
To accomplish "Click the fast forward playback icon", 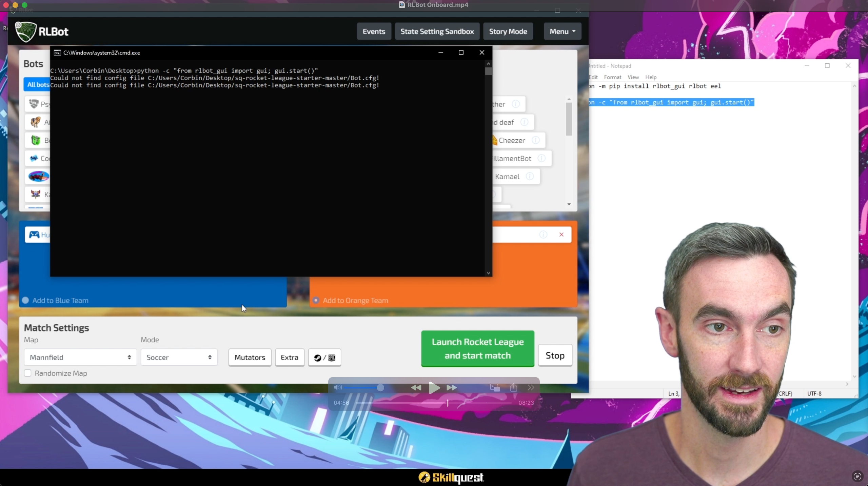I will pyautogui.click(x=452, y=388).
